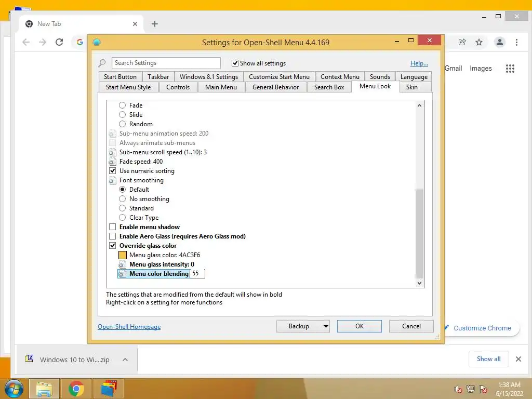Select Standard font smoothing radio

pyautogui.click(x=123, y=208)
